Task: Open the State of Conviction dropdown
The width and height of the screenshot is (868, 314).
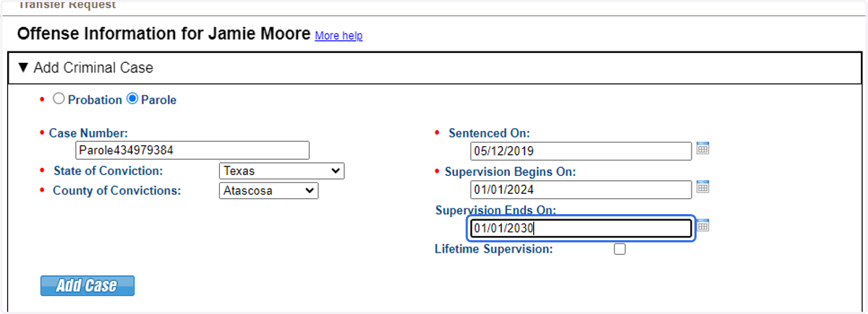Action: [281, 171]
